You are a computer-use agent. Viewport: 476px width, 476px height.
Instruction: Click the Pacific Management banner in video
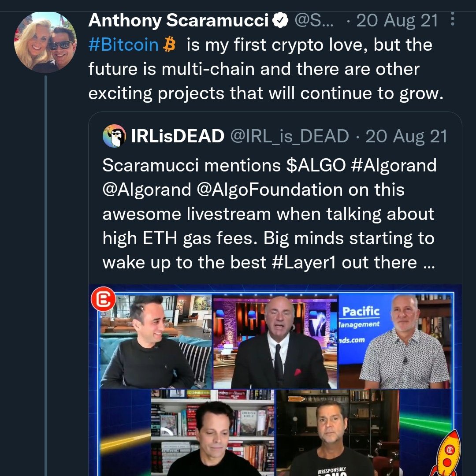pos(360,325)
